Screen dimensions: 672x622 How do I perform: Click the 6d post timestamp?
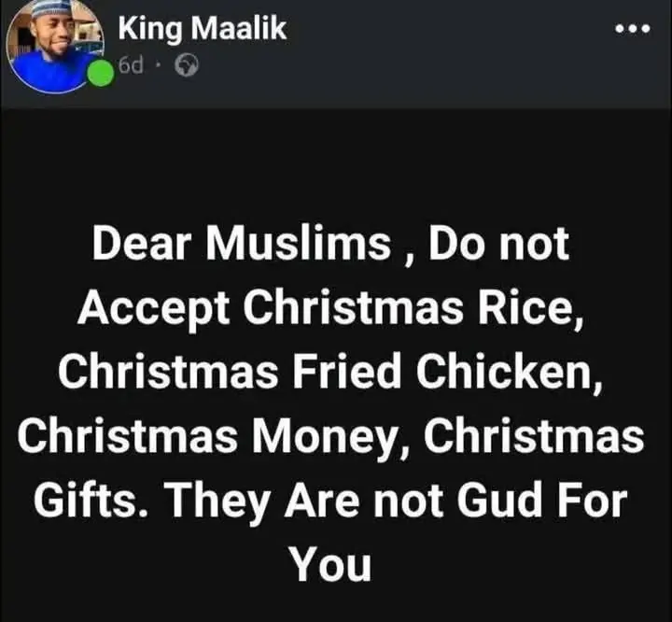coord(131,65)
